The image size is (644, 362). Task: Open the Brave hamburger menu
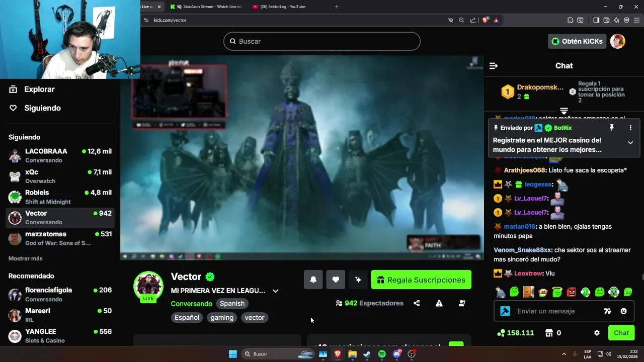[x=636, y=20]
